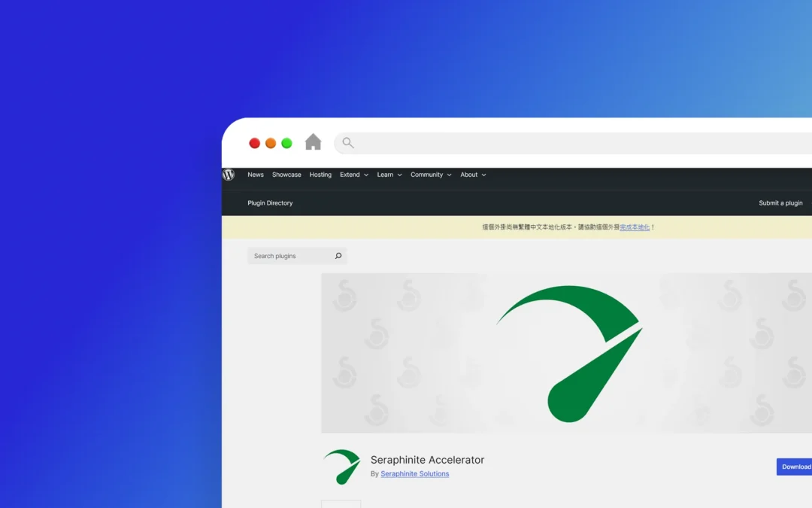Open the News menu item
The image size is (812, 508).
point(256,175)
